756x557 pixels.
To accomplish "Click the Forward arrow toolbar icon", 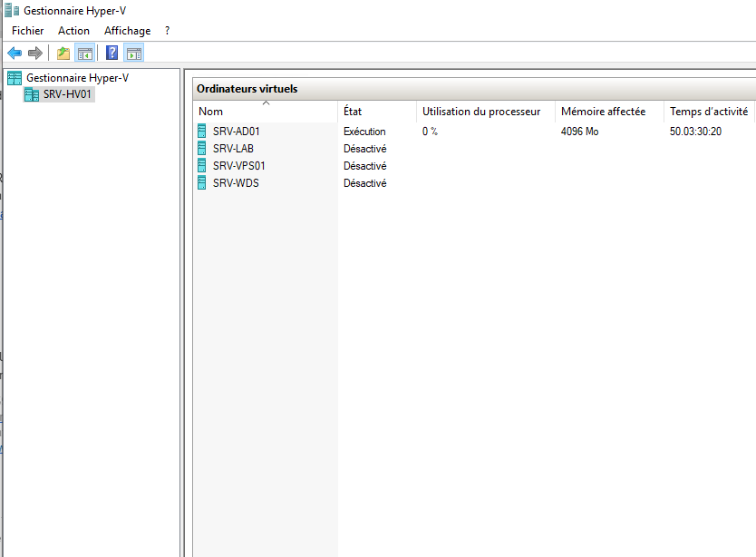I will tap(35, 53).
